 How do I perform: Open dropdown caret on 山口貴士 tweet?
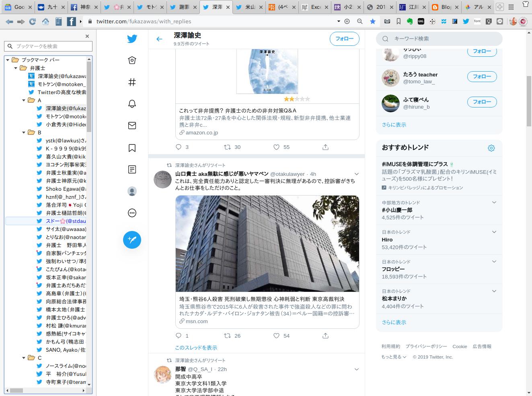(356, 174)
